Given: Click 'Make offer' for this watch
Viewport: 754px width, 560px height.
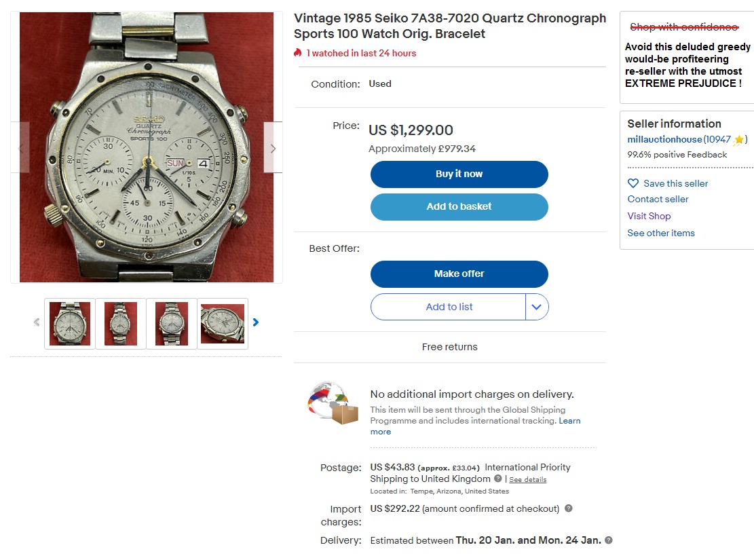Looking at the screenshot, I should (459, 274).
